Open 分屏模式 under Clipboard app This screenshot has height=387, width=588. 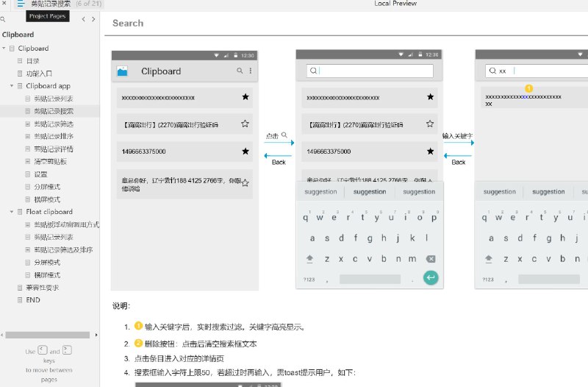[47, 187]
